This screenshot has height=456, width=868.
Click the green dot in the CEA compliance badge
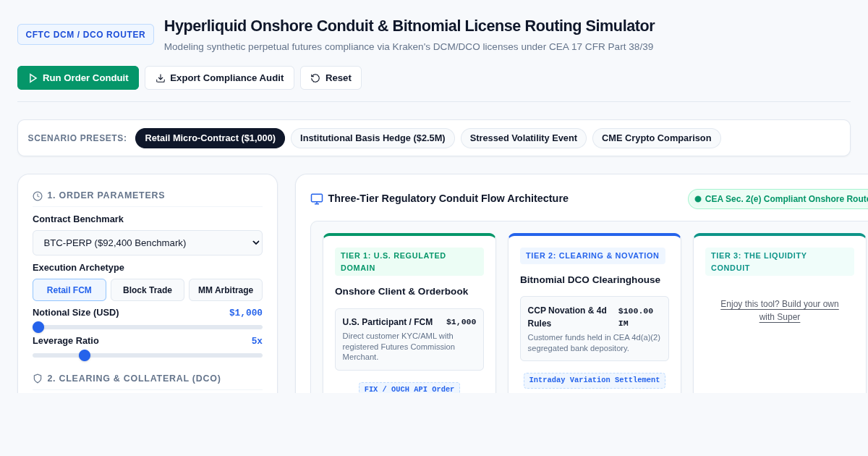(x=698, y=199)
